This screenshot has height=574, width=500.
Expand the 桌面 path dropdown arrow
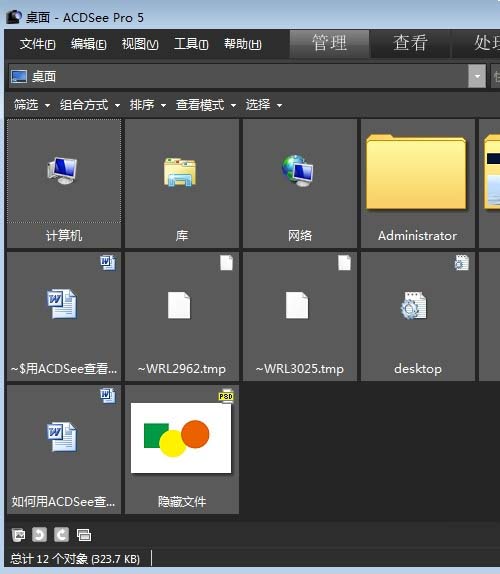click(x=477, y=77)
